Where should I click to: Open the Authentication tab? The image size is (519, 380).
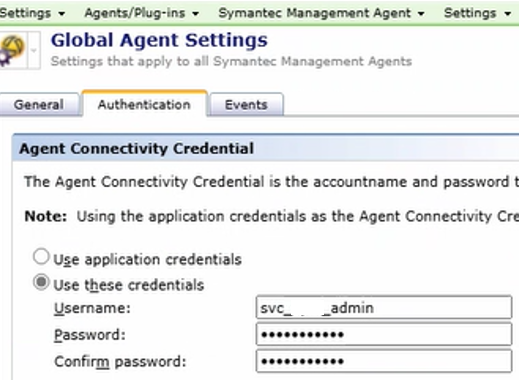(144, 104)
